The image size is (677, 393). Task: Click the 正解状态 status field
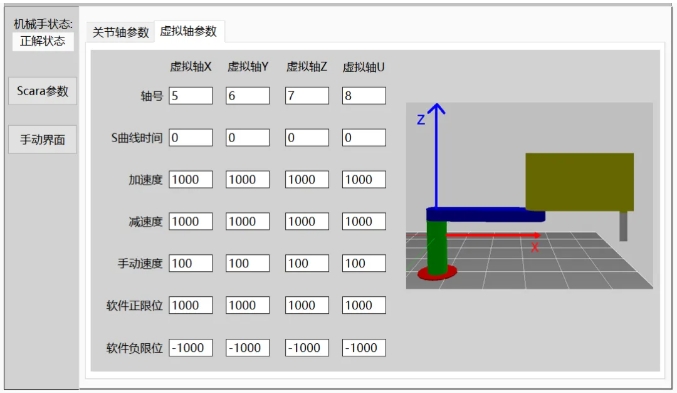(43, 41)
